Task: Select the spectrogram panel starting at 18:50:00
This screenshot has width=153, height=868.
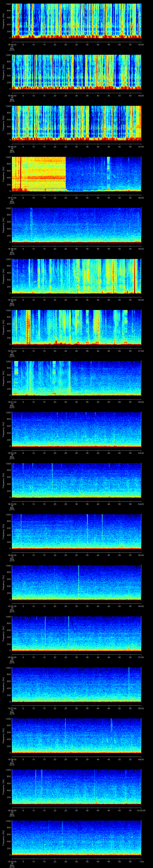Action: [x=77, y=327]
